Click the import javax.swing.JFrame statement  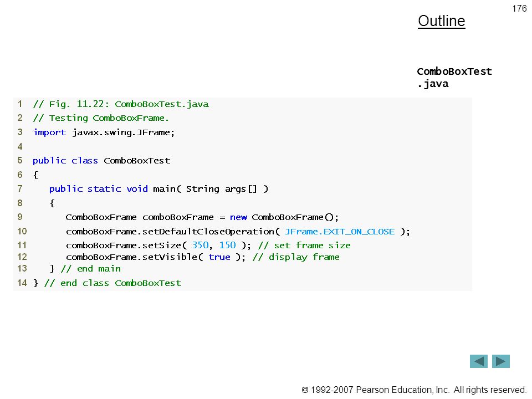tap(104, 132)
